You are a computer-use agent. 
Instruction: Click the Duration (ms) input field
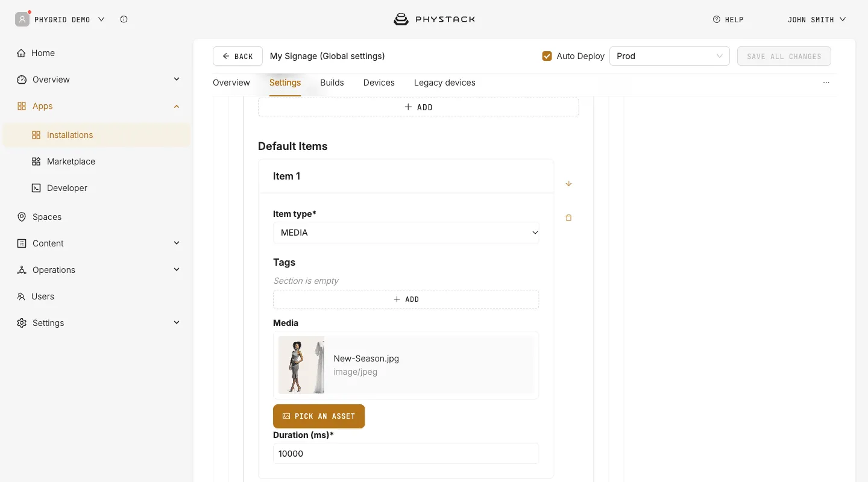tap(406, 454)
